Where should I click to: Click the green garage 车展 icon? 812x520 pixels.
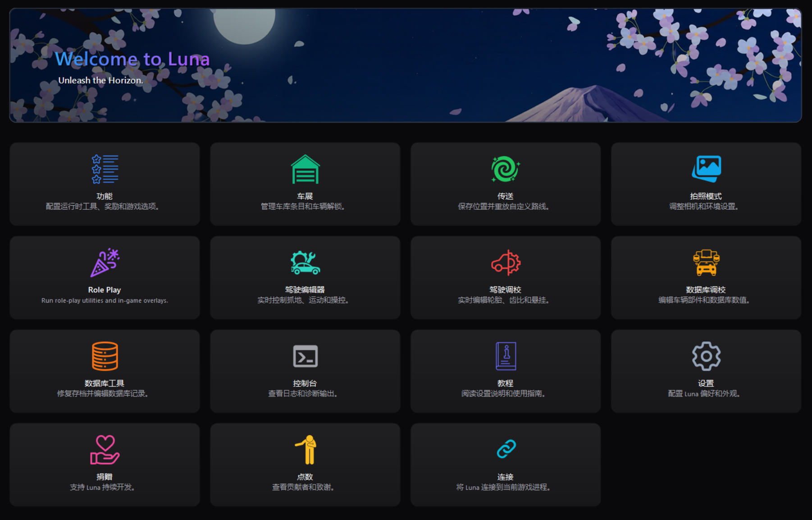tap(305, 169)
